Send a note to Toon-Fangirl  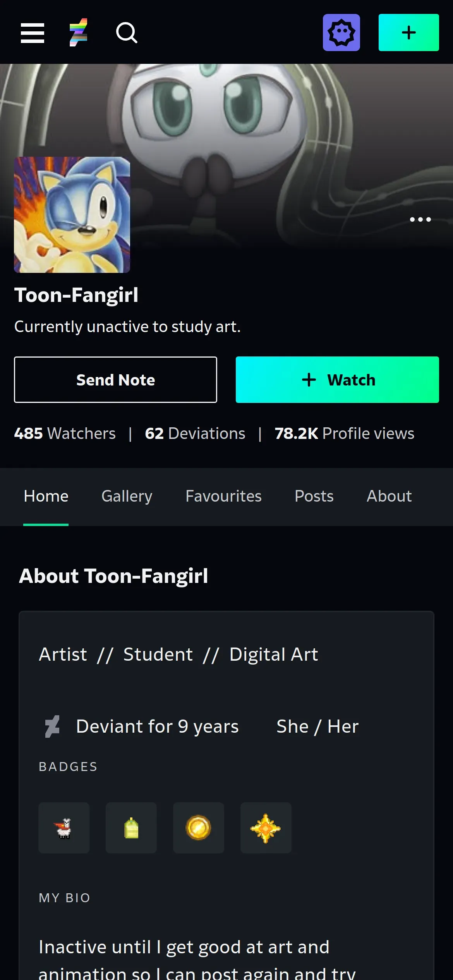click(x=115, y=380)
